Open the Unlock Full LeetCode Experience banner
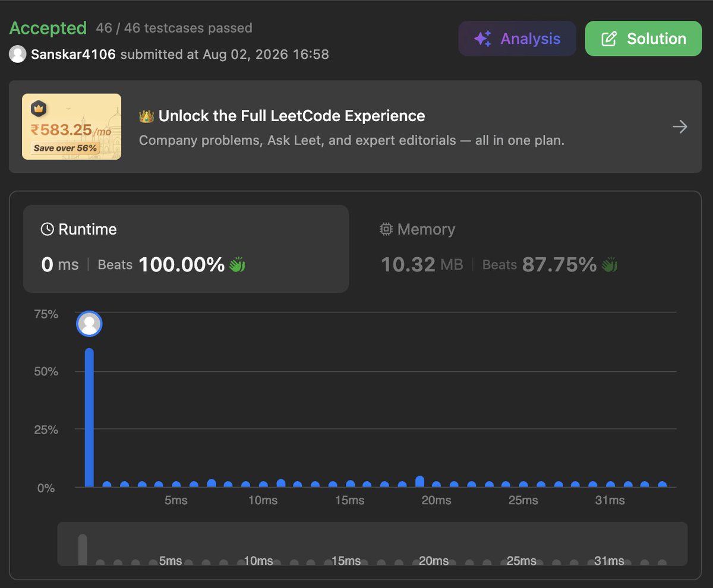The width and height of the screenshot is (713, 588). (x=355, y=127)
